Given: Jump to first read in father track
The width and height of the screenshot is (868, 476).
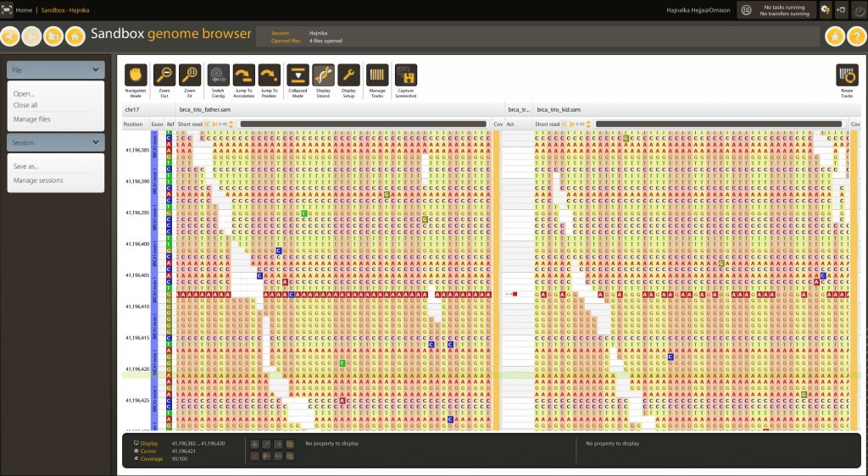Looking at the screenshot, I should (208, 125).
